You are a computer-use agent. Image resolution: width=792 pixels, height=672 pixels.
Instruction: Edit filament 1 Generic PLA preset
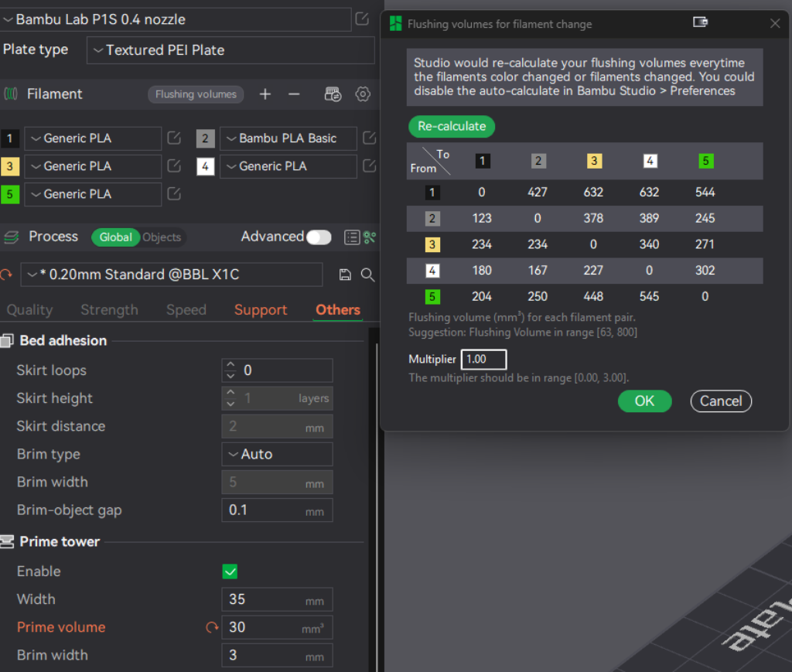click(174, 138)
